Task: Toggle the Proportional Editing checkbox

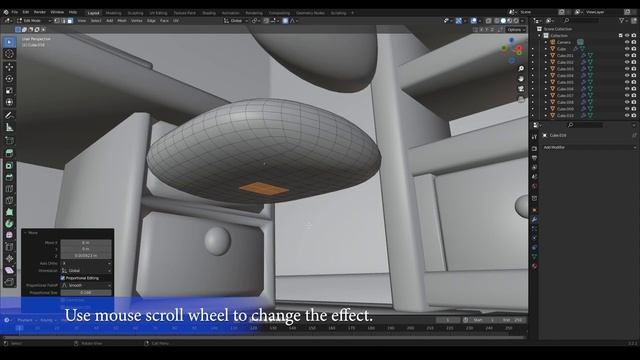Action: [63, 278]
